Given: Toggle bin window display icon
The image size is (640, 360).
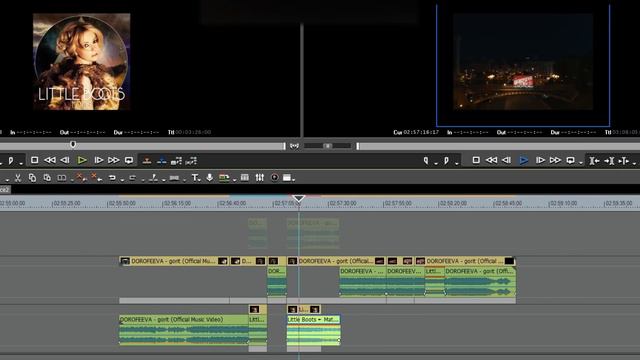Looking at the screenshot, I should click(x=244, y=178).
